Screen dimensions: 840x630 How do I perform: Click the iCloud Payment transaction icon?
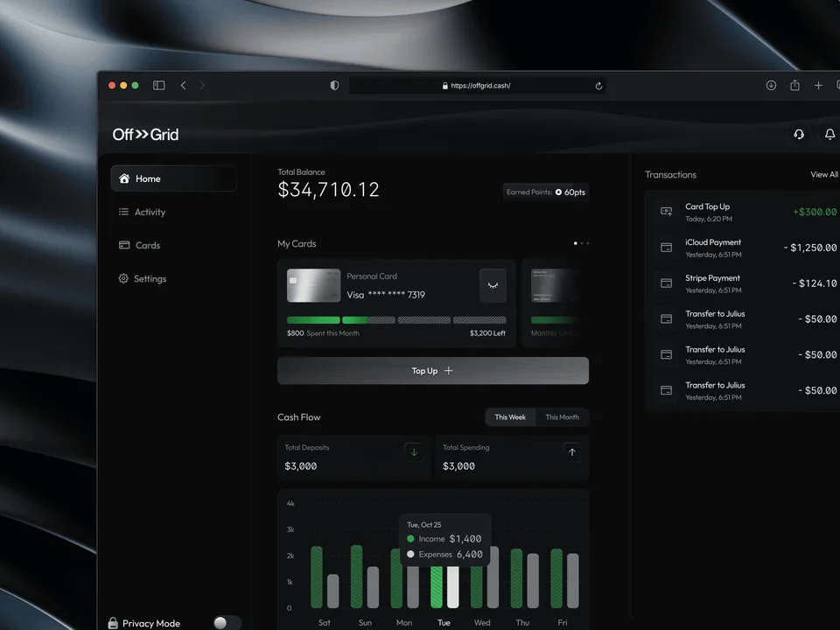pyautogui.click(x=667, y=248)
